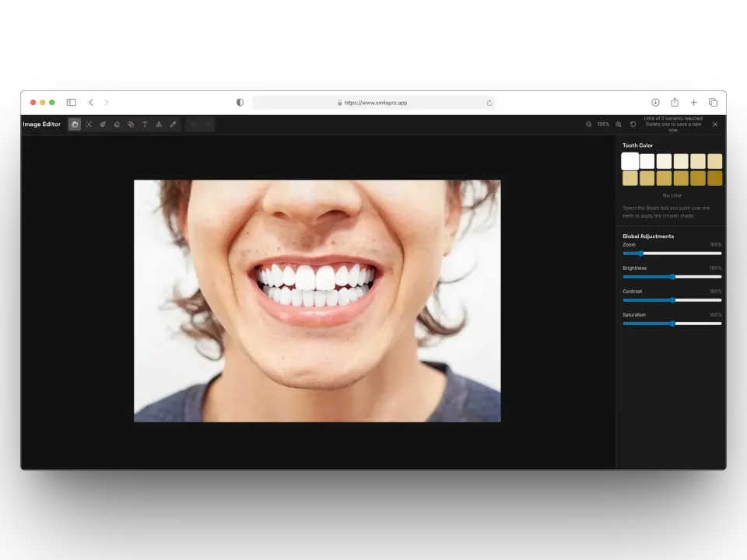
Task: Click the redo arrow in the toolbar
Action: coord(207,124)
